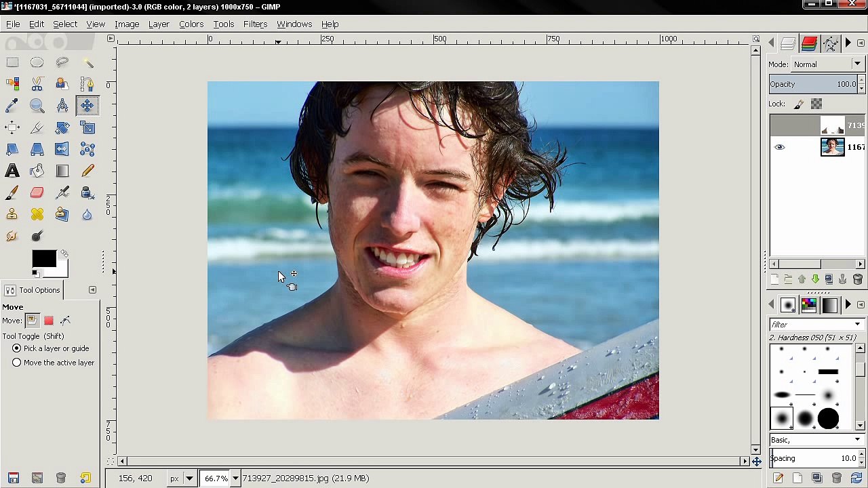Select the Smudge tool
868x488 pixels.
click(12, 236)
